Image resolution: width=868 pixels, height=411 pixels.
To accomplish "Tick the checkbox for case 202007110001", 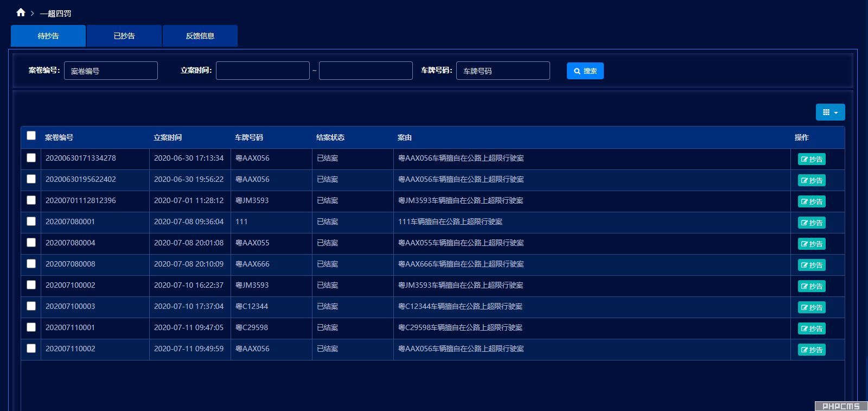I will 31,327.
